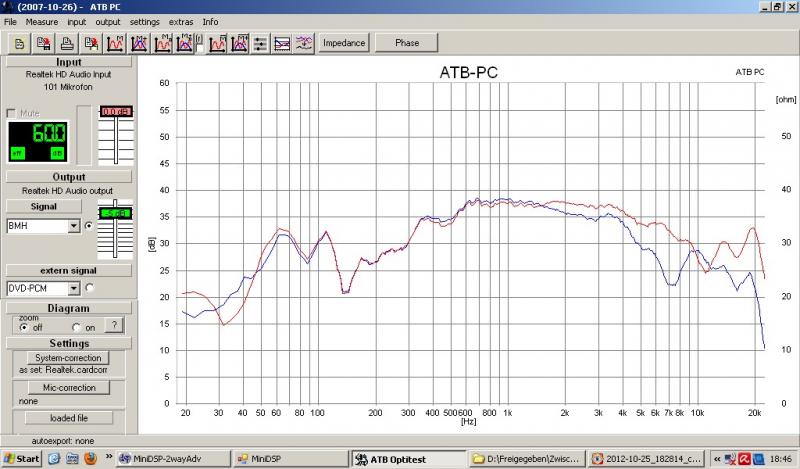Click the System-correction button
Image resolution: width=800 pixels, height=469 pixels.
tap(68, 358)
